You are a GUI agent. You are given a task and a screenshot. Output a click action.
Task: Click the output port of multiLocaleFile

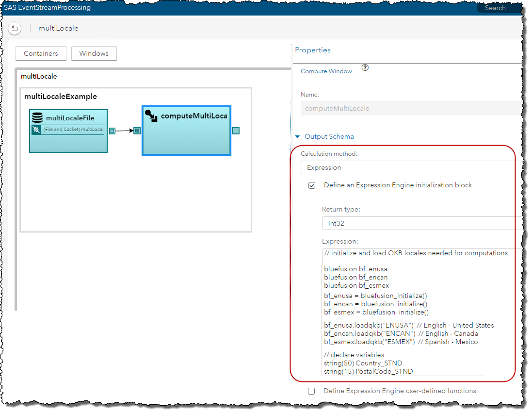[x=112, y=131]
